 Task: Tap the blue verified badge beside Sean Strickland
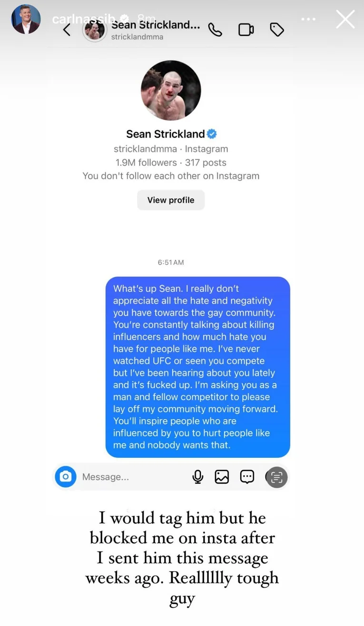point(212,134)
